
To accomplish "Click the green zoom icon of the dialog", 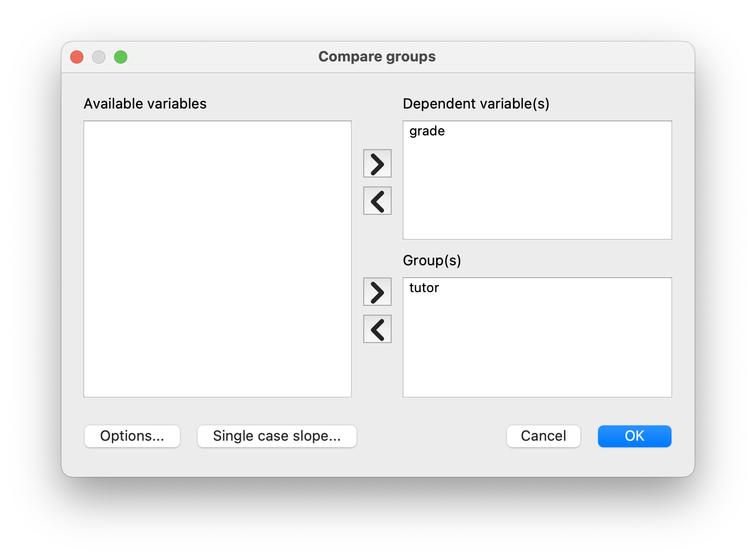I will [121, 56].
